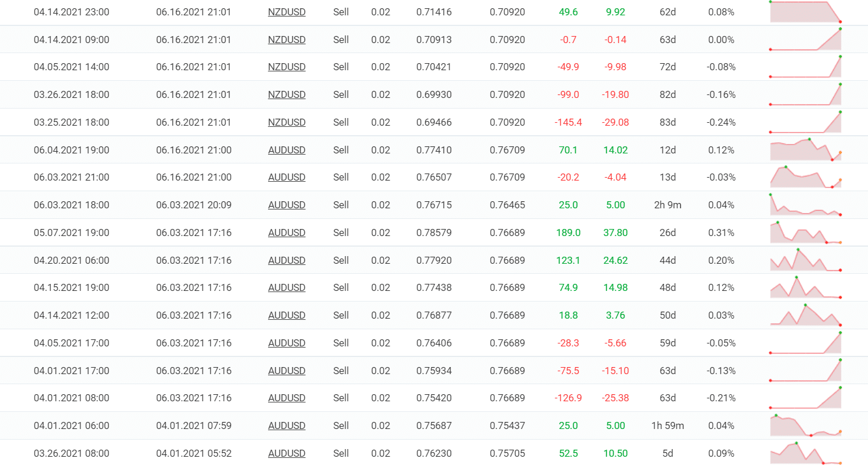View the sparkline chart for the 0.76715 AUDUSD trade

click(805, 204)
